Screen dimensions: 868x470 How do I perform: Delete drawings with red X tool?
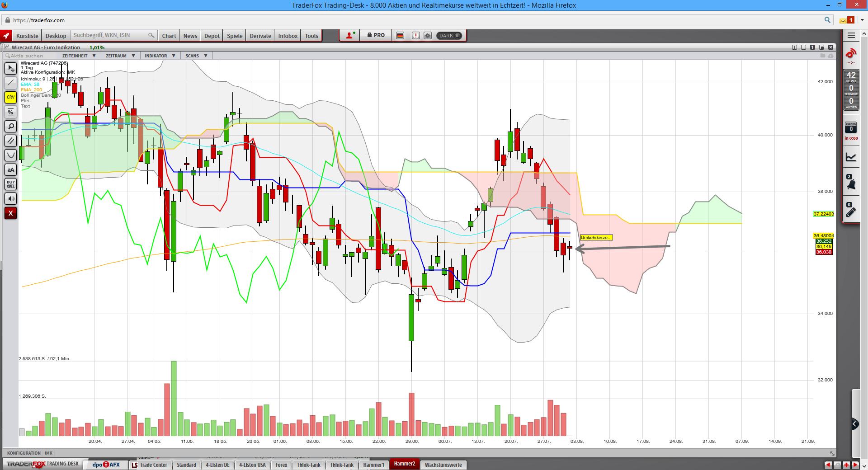[11, 213]
